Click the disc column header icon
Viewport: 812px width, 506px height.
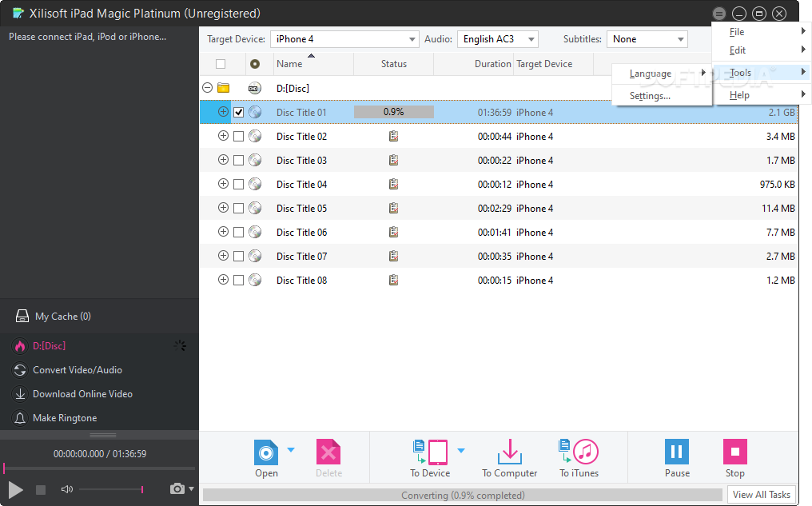pos(255,64)
